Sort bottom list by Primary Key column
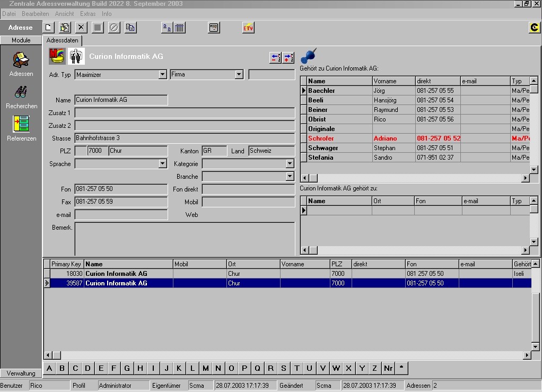 coord(67,264)
